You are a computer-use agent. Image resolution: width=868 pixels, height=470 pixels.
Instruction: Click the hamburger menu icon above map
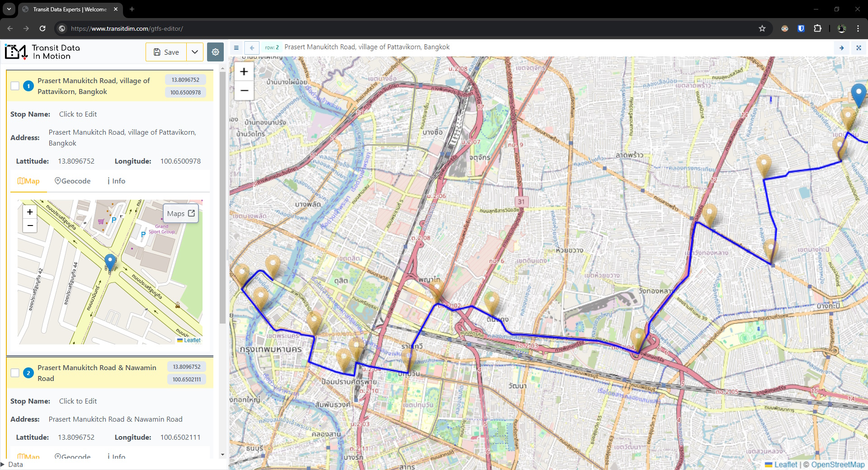point(236,47)
